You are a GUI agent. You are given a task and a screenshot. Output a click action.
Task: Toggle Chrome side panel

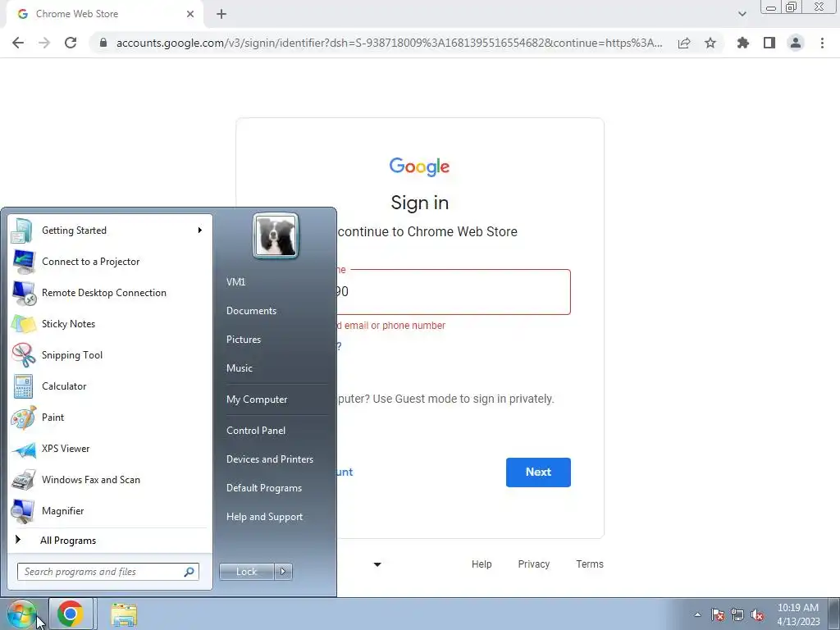[x=769, y=43]
